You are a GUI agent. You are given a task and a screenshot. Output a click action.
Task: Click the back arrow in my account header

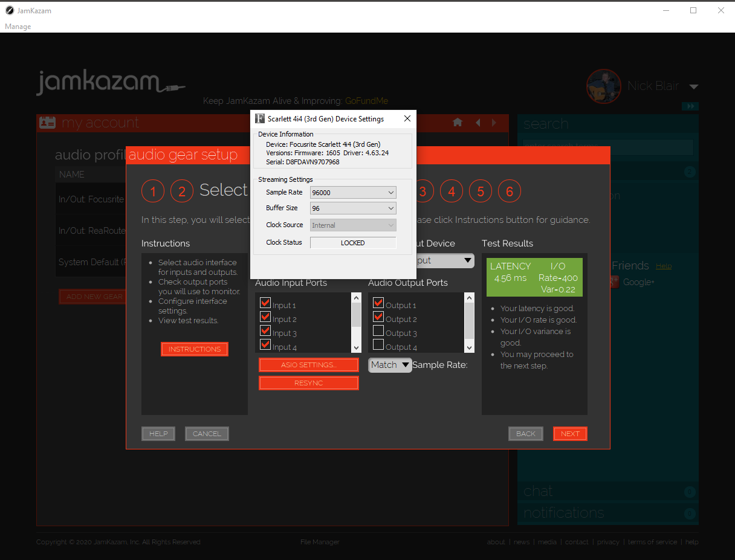[x=478, y=123]
